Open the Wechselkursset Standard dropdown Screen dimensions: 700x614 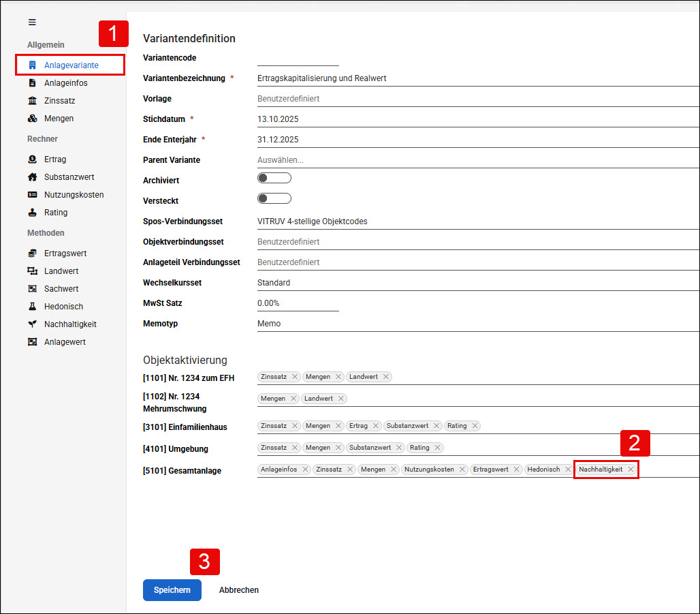pos(478,283)
